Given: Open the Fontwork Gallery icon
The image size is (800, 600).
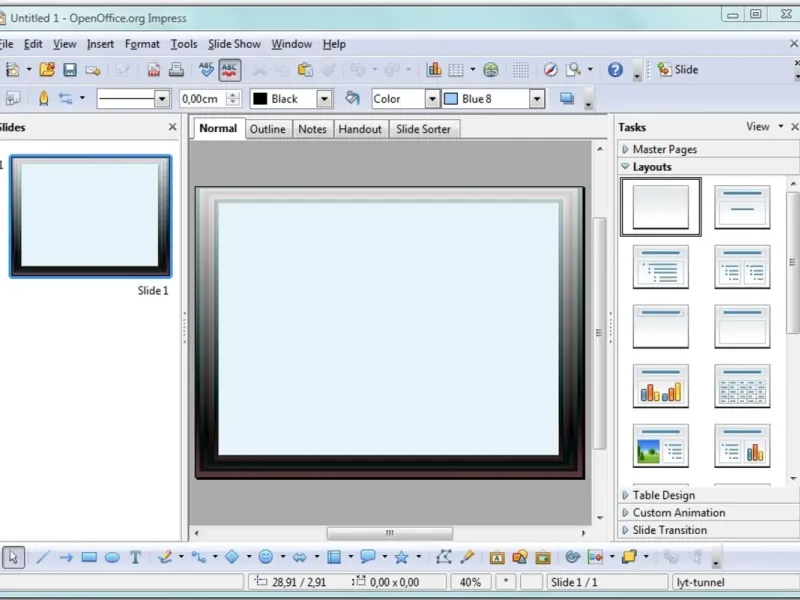Looking at the screenshot, I should [497, 557].
